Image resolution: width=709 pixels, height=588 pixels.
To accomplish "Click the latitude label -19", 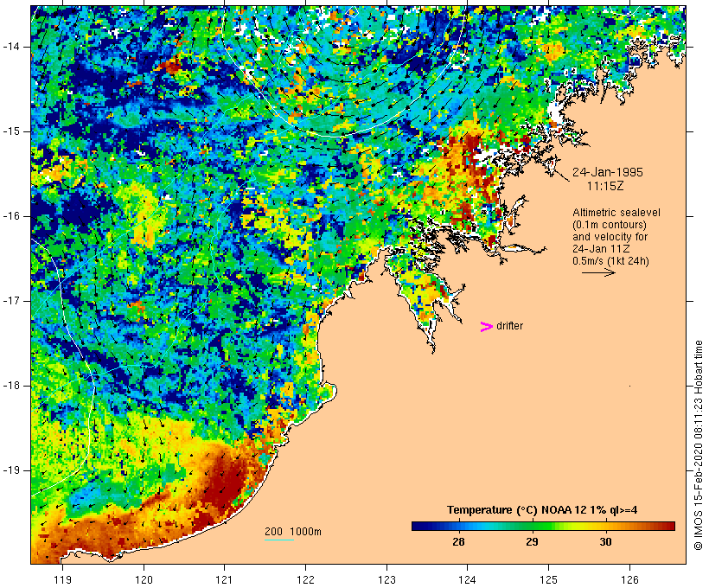I will 10,470.
